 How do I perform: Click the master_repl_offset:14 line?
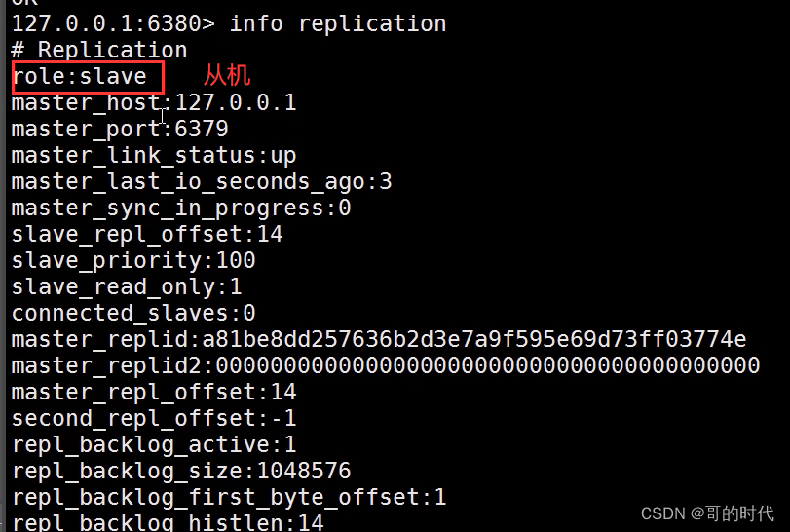click(x=154, y=392)
